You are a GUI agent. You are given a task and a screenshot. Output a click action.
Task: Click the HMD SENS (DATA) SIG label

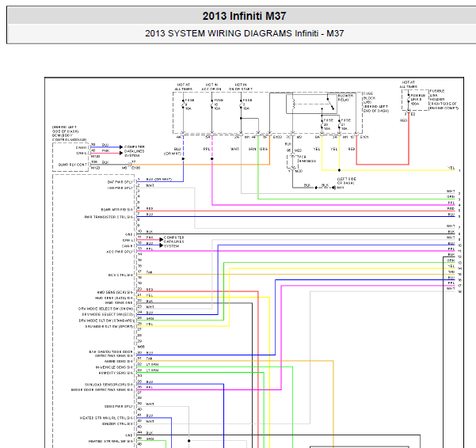click(114, 298)
